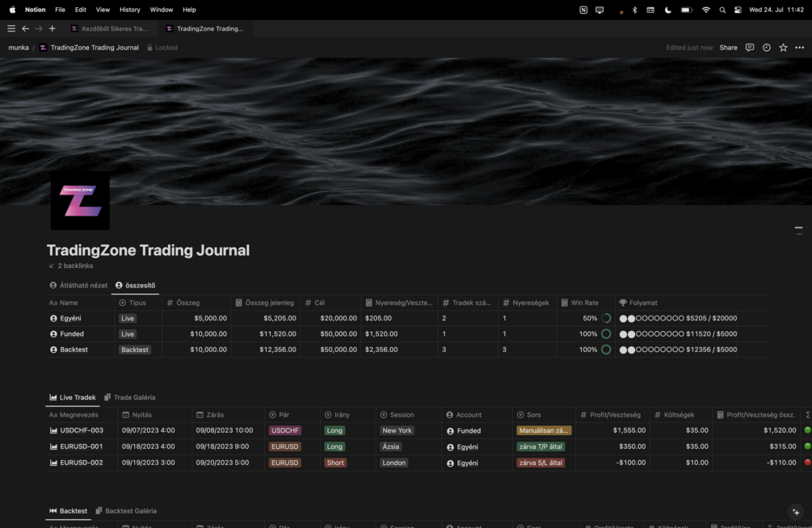Screen dimensions: 812x528
Task: Open the Költségek column header menu
Action: pyautogui.click(x=680, y=415)
